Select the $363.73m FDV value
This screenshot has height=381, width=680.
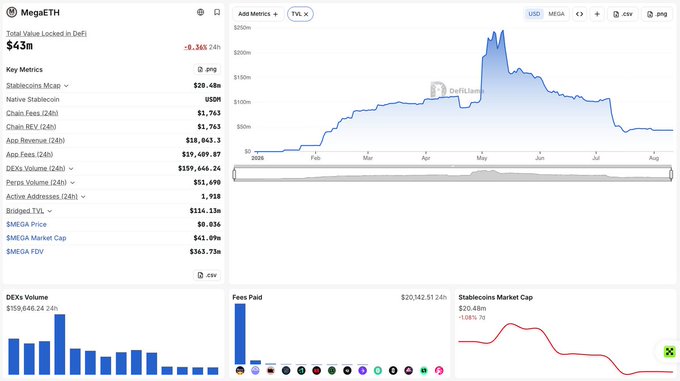coord(205,251)
